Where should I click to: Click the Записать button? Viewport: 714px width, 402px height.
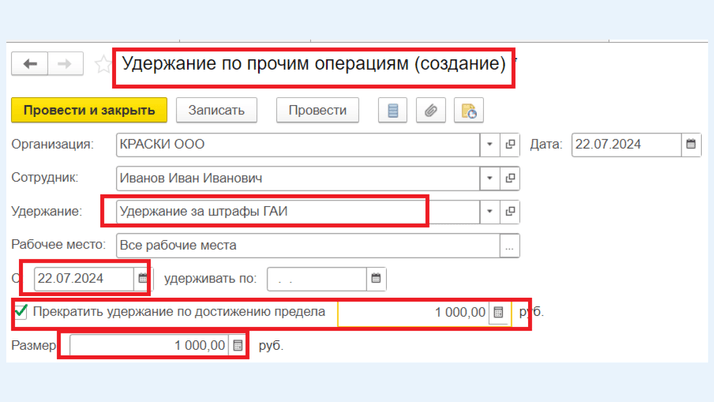(216, 110)
